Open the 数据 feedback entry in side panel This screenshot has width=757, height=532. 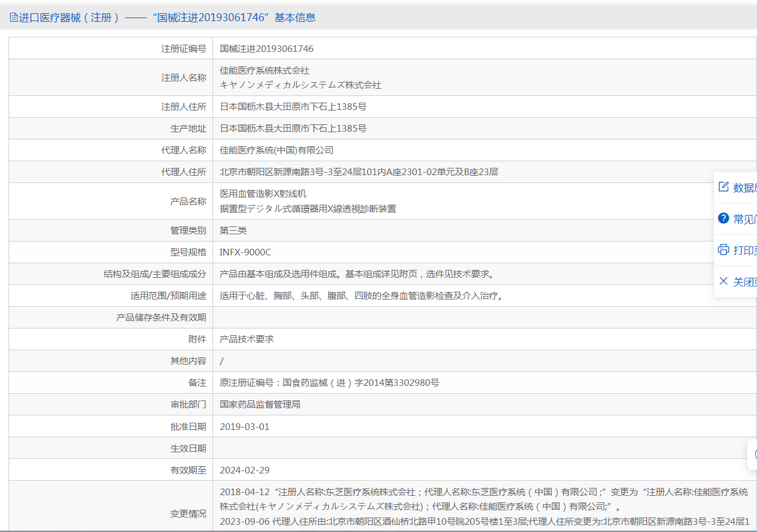[736, 187]
